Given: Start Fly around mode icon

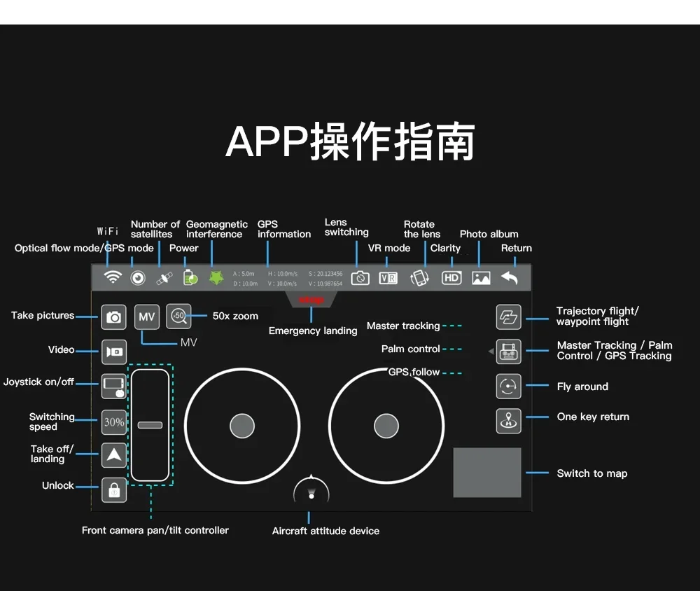Looking at the screenshot, I should (x=508, y=386).
